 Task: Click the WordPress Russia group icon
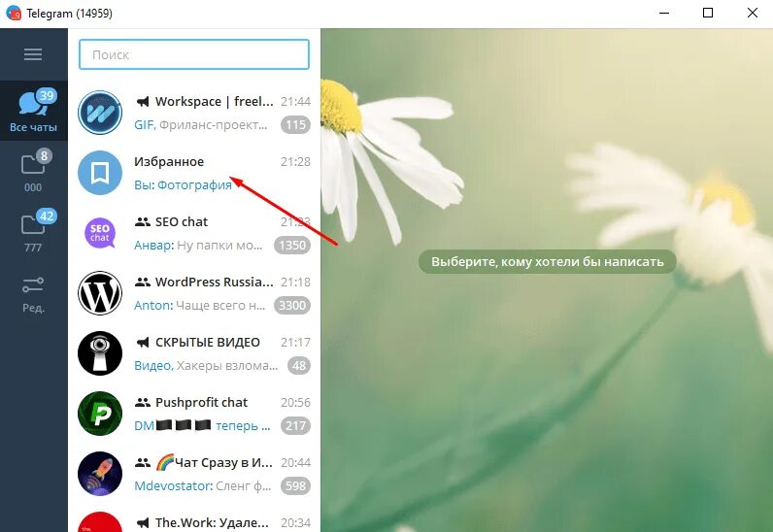tap(143, 283)
